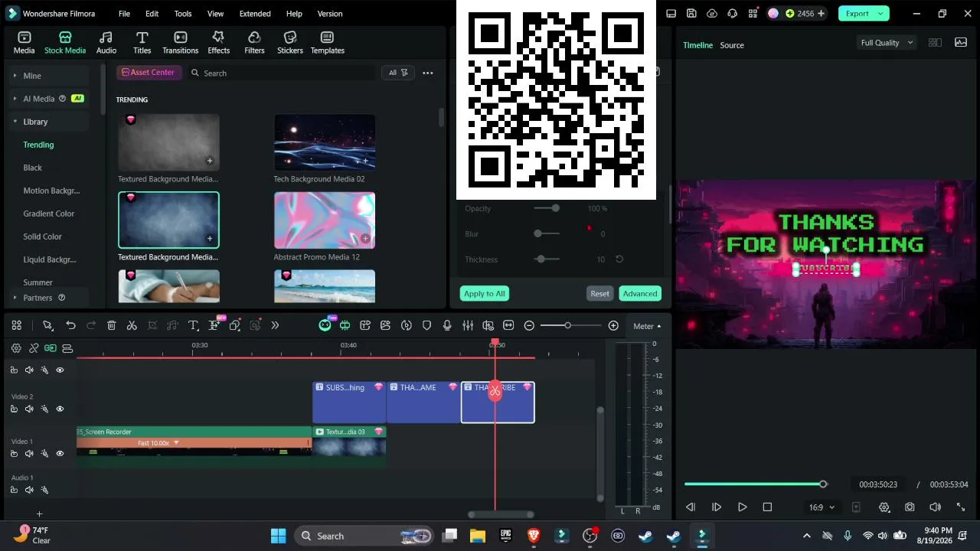This screenshot has height=551, width=980.
Task: Zoom out the timeline with the minus icon
Action: point(529,325)
